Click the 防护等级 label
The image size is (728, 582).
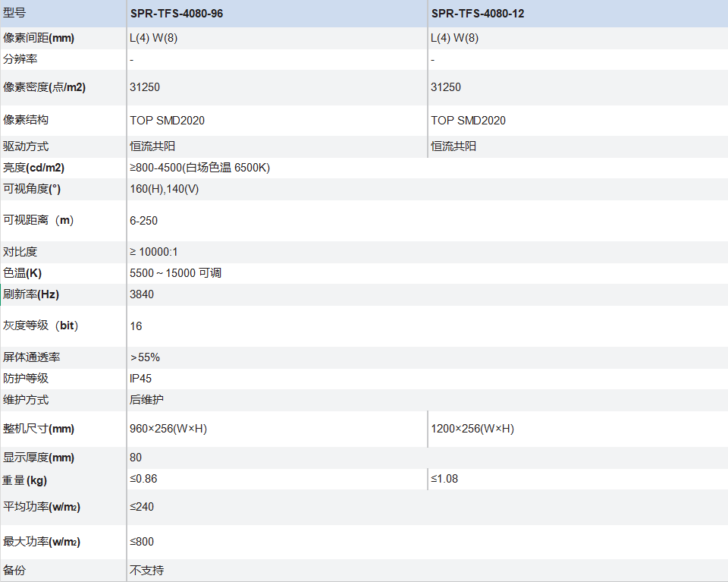(26, 379)
